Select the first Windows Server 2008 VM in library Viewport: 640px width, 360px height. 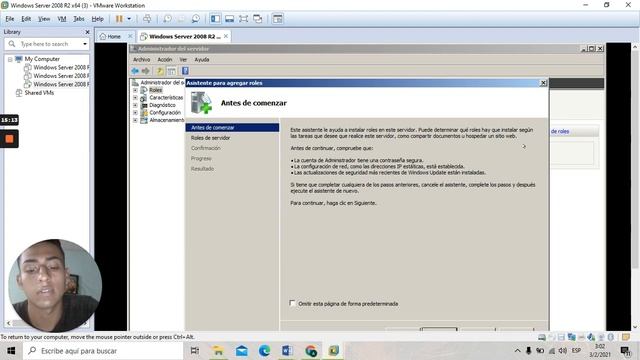(x=61, y=67)
